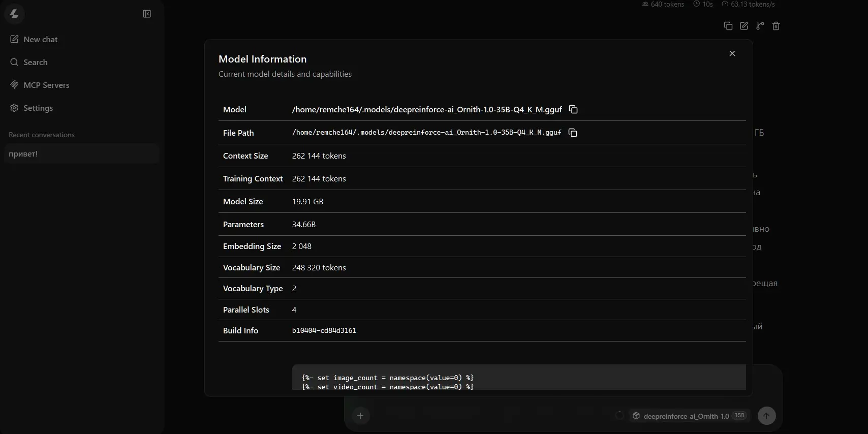This screenshot has width=868, height=434.
Task: Open Settings from the sidebar
Action: 32,108
